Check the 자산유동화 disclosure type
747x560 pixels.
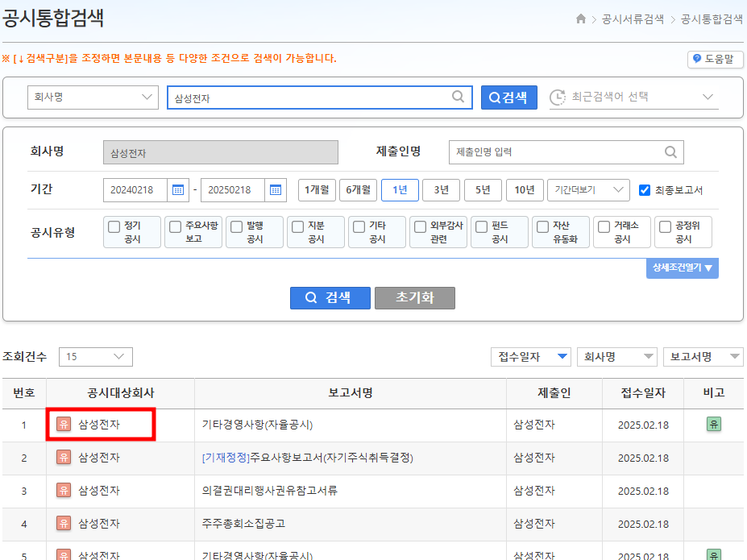(x=542, y=226)
